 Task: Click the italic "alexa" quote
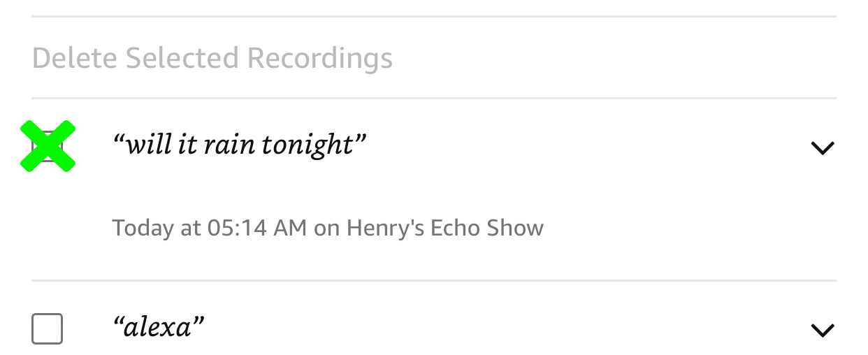159,327
